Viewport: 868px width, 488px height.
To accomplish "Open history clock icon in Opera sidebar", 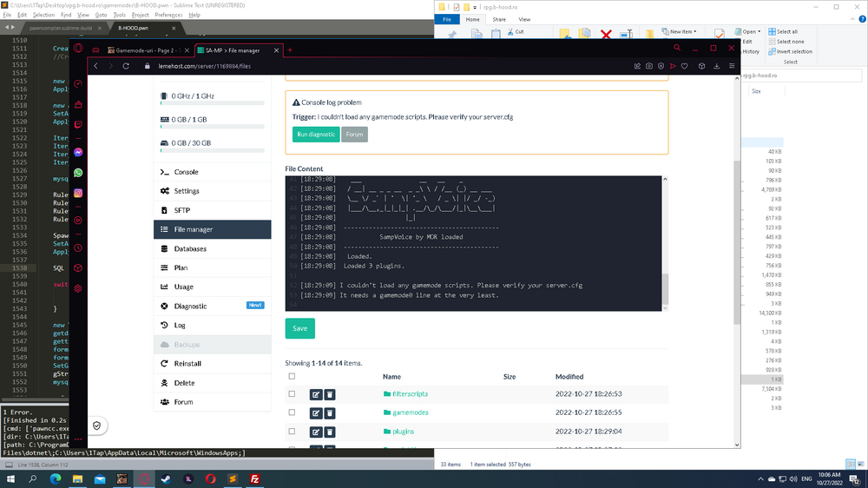I will (x=78, y=247).
